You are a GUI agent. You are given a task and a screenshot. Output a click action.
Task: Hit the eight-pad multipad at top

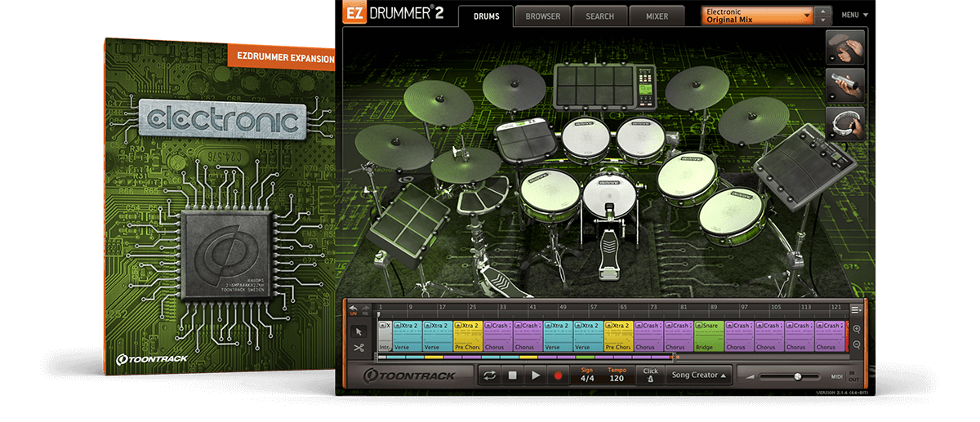[603, 87]
